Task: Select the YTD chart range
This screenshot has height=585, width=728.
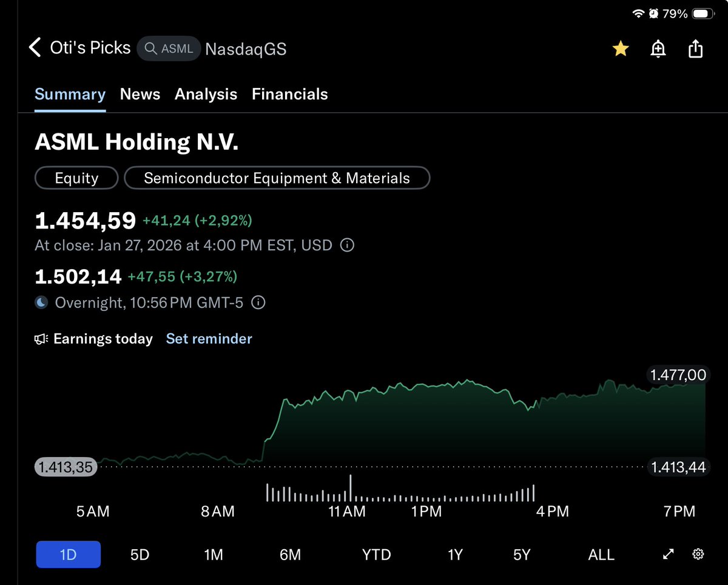Action: [x=377, y=555]
